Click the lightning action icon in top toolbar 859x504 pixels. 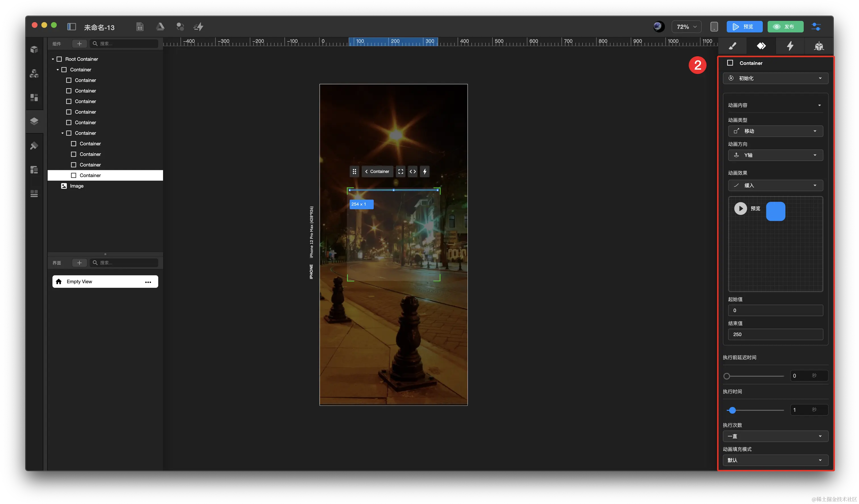tap(199, 27)
